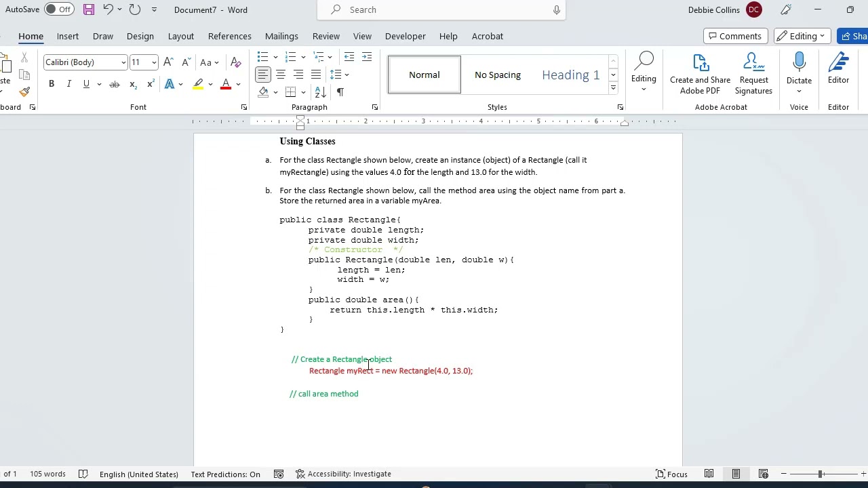
Task: Toggle Italic formatting
Action: [68, 84]
